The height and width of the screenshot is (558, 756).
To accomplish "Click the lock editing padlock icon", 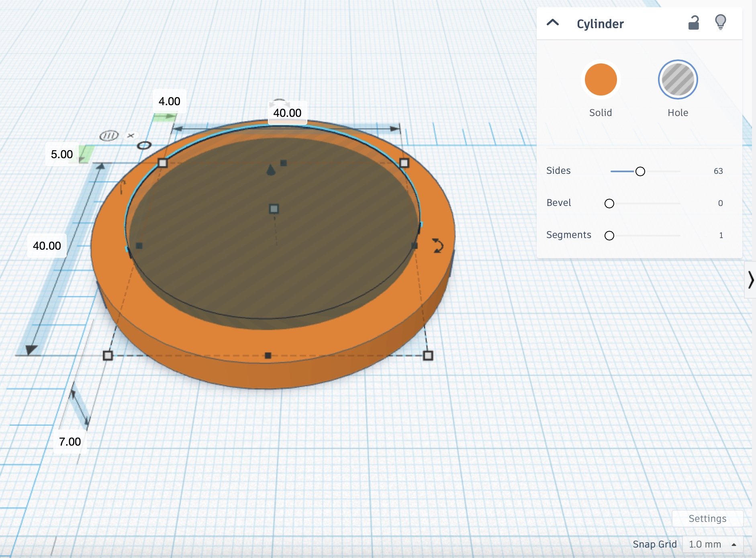I will click(693, 23).
